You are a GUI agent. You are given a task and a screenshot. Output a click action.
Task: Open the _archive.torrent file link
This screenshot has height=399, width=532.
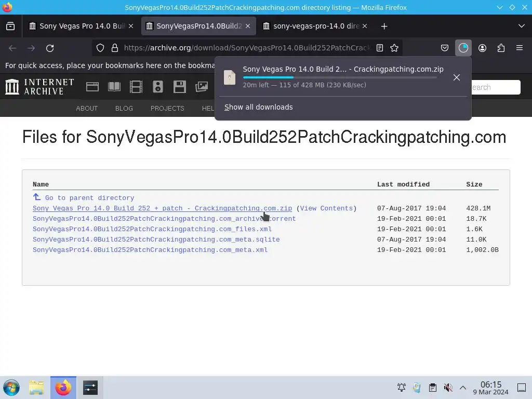(164, 219)
